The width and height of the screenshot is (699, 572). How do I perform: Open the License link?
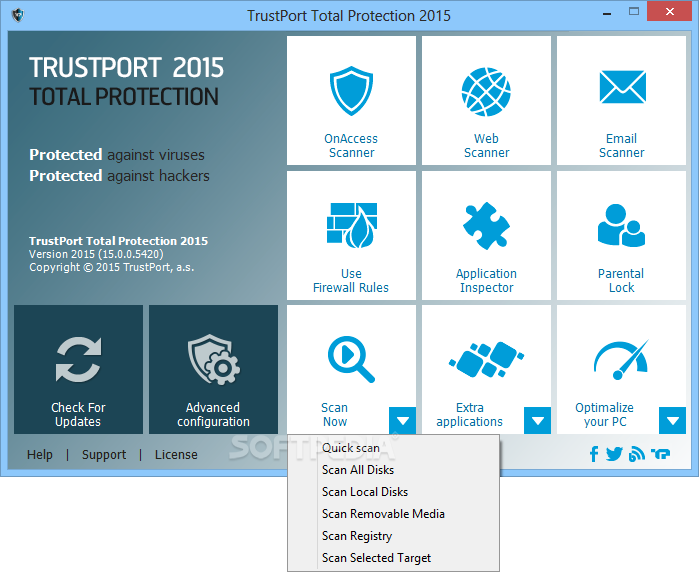[x=176, y=454]
